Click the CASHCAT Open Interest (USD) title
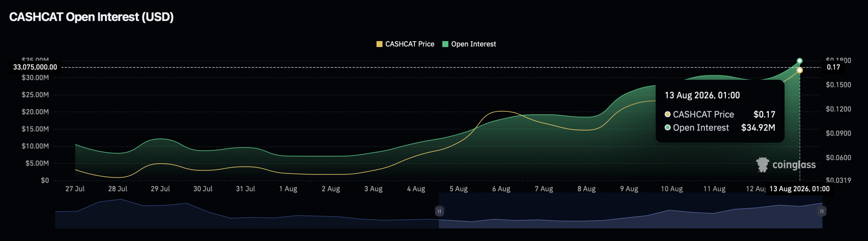Screen dimensions: 868x241 coord(92,17)
